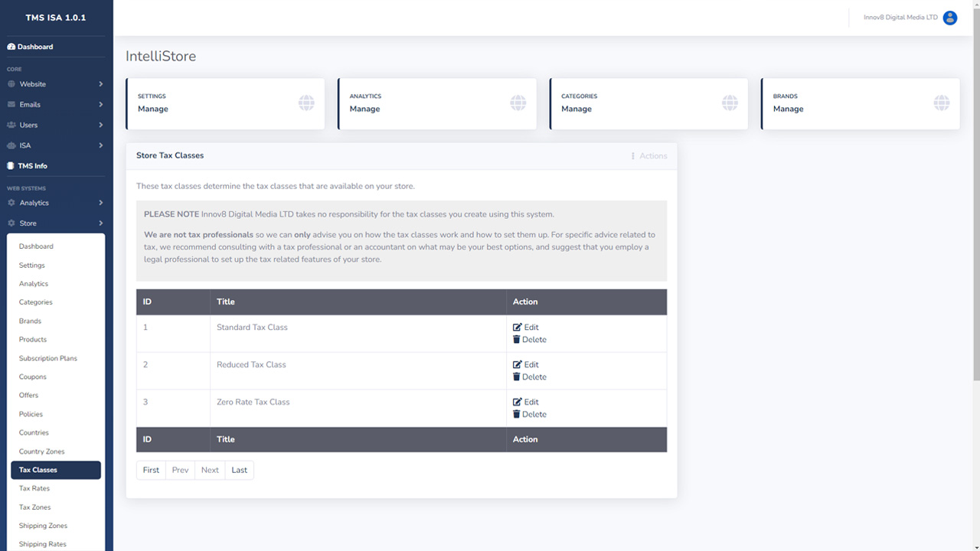Screen dimensions: 980x551
Task: Click Manage link on Analytics card
Action: [x=364, y=109]
